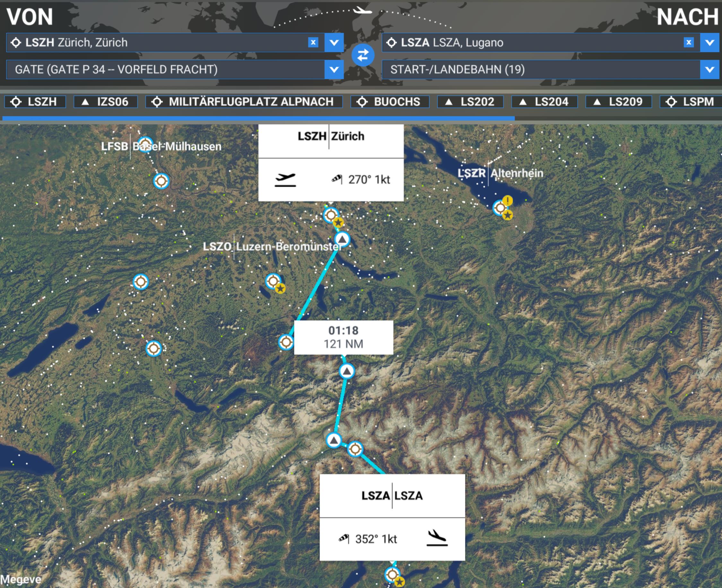Click the 01:18 121 NM flight info box

click(344, 337)
